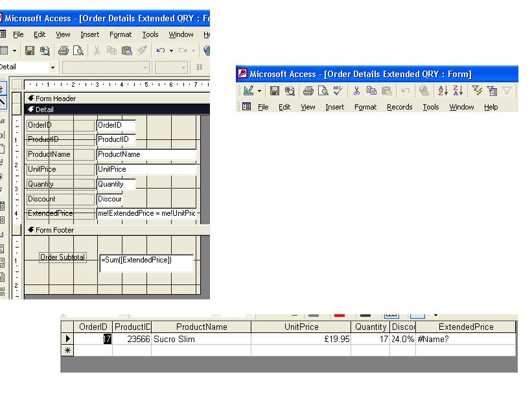Viewport: 532px width, 416px height.
Task: Open the Undo history dropdown arrow
Action: (171, 51)
